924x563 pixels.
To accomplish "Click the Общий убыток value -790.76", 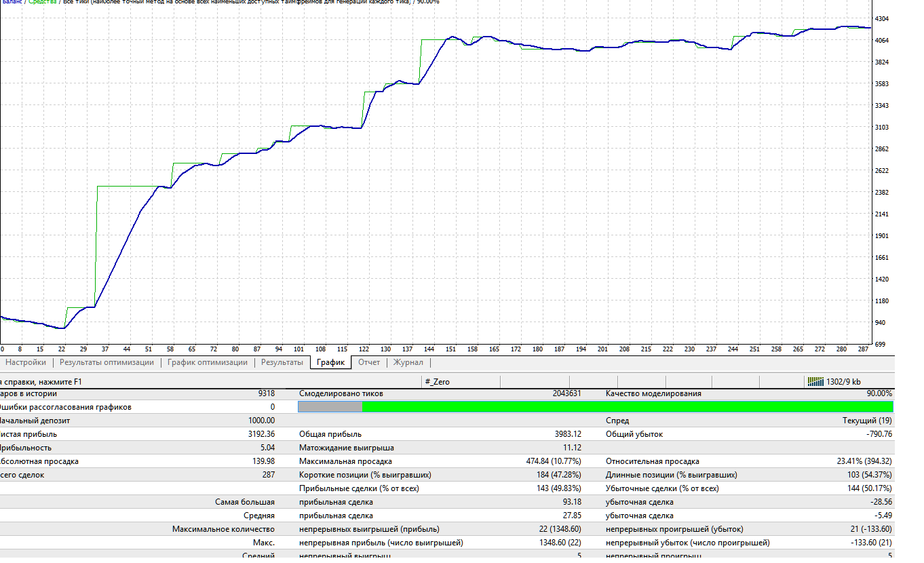I will (x=879, y=434).
